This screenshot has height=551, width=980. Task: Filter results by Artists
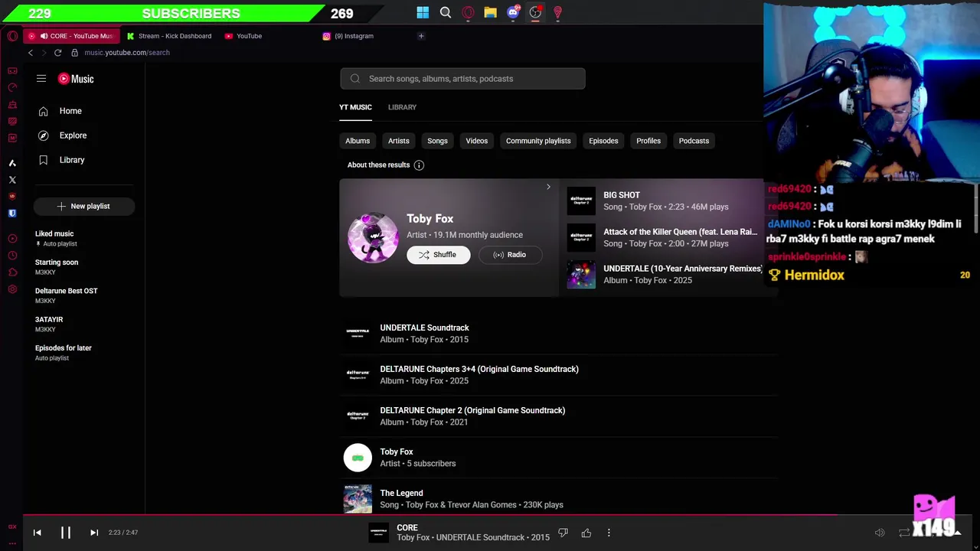click(x=398, y=141)
